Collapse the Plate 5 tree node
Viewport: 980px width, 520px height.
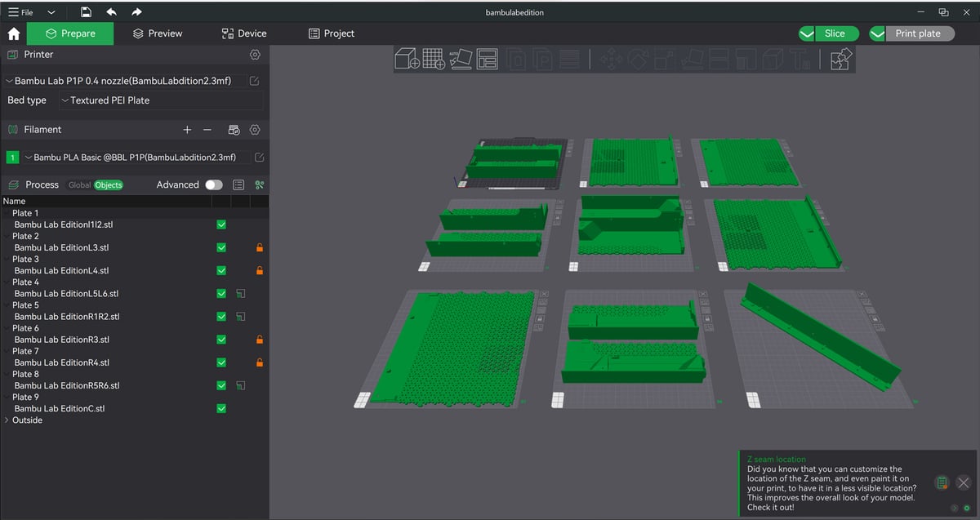7,304
